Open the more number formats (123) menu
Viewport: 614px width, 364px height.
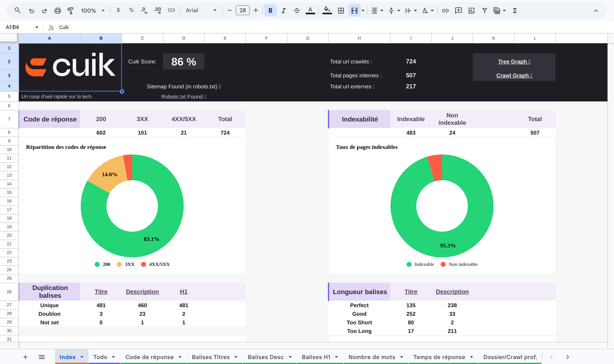pos(171,10)
